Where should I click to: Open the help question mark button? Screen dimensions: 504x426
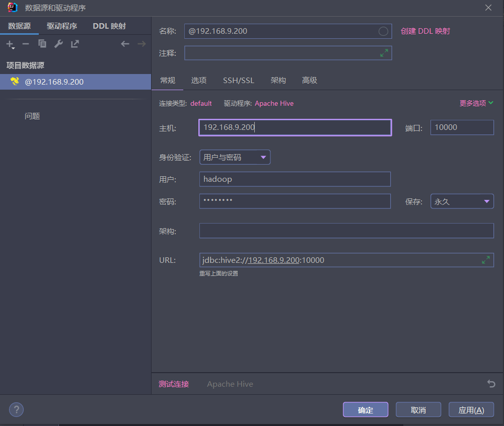point(17,409)
